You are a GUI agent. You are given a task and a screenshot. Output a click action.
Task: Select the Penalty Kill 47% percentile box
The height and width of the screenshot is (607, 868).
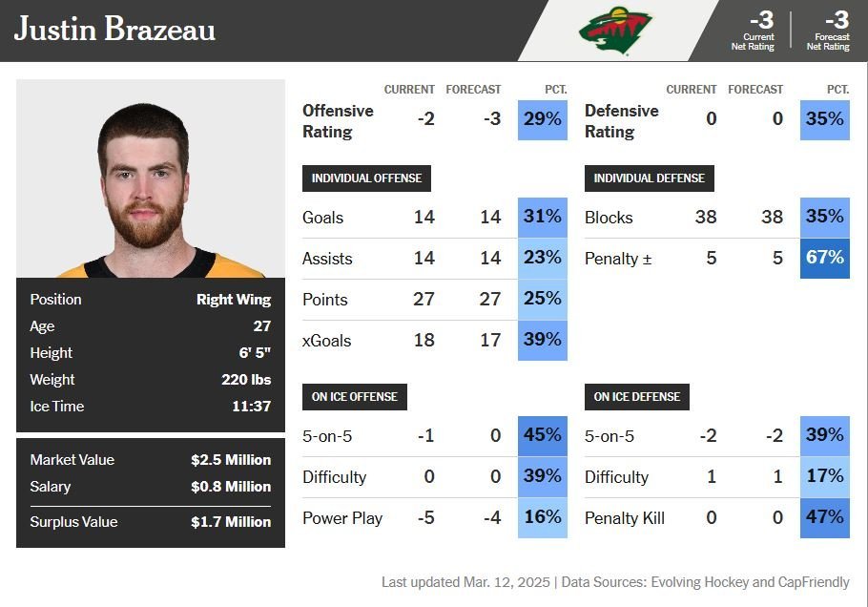[x=824, y=518]
